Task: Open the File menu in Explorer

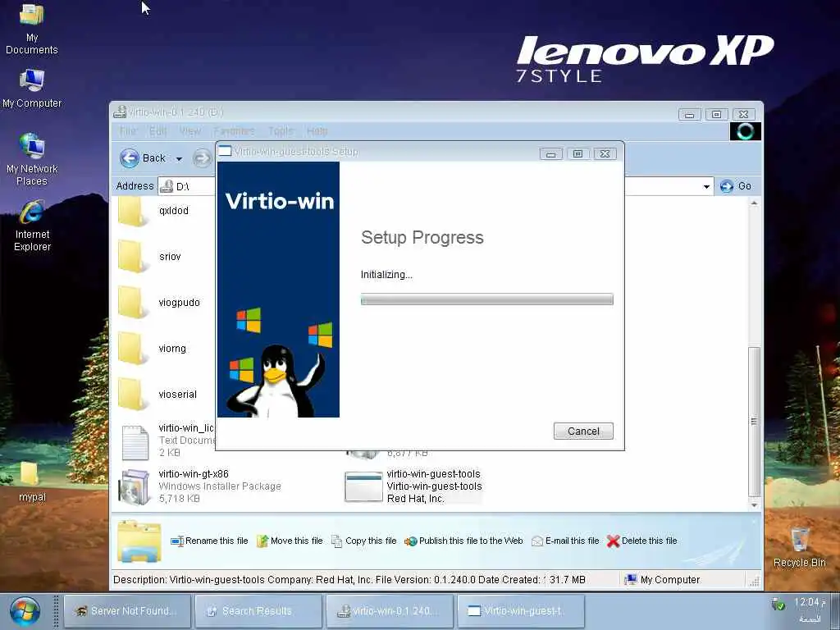Action: coord(127,131)
